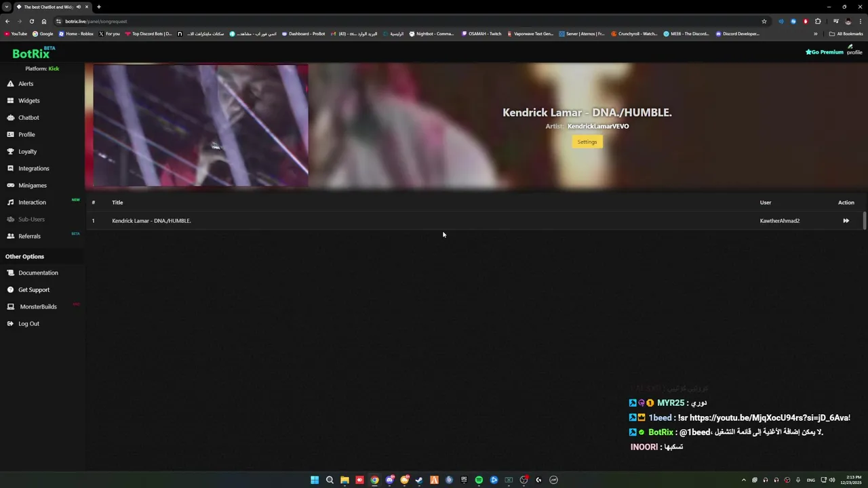Click the Go Premium button
This screenshot has height=488, width=868.
[825, 52]
